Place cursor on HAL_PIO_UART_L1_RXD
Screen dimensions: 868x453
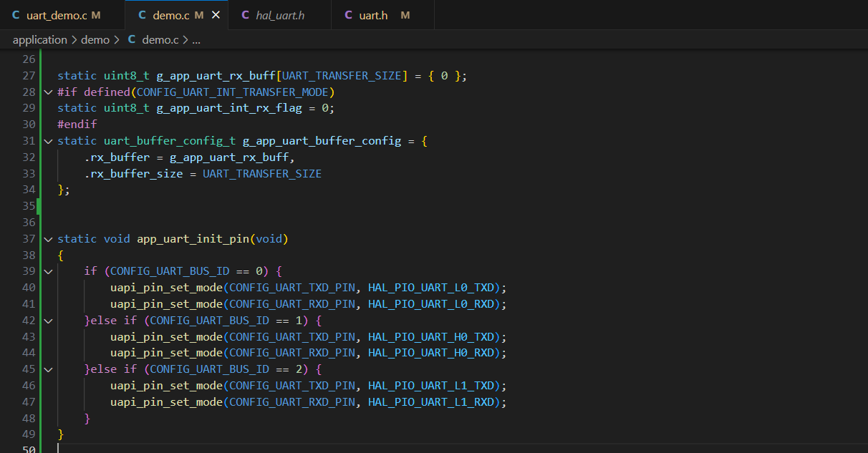pos(431,402)
